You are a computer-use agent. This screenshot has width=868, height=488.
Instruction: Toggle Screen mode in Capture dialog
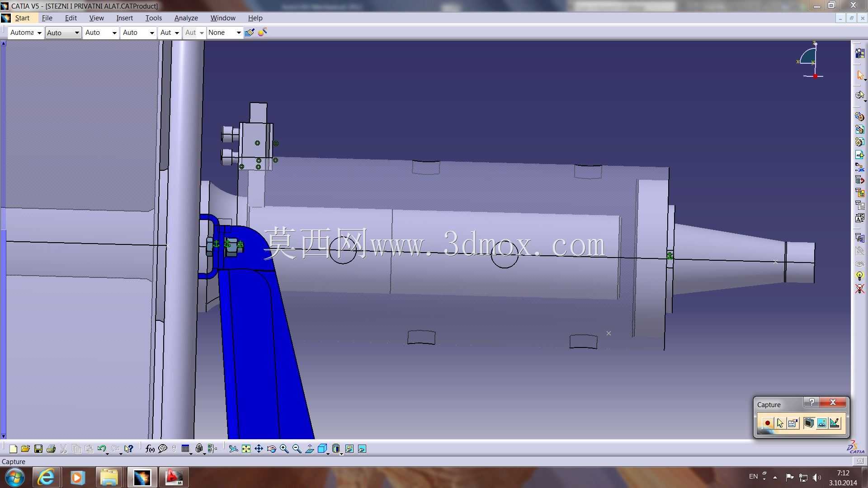click(x=809, y=423)
